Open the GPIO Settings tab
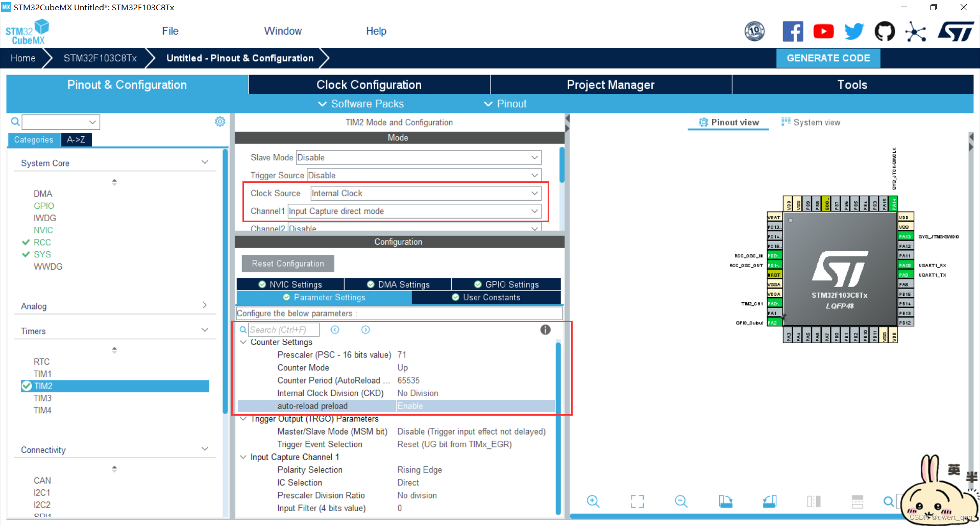 [x=506, y=284]
